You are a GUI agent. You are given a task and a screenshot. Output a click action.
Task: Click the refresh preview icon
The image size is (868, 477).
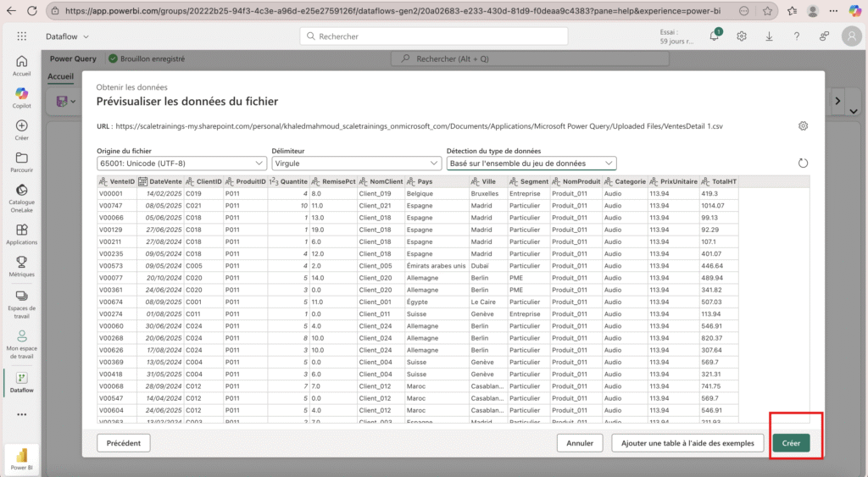(803, 164)
